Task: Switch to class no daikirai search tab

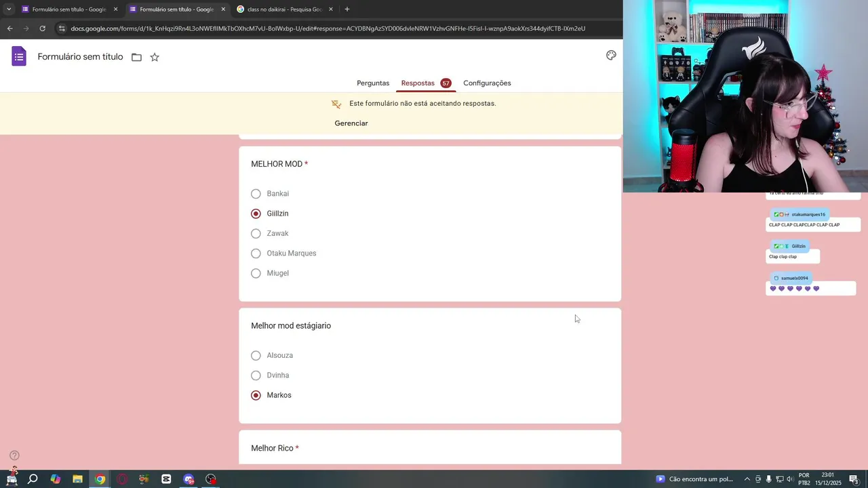Action: coord(285,9)
